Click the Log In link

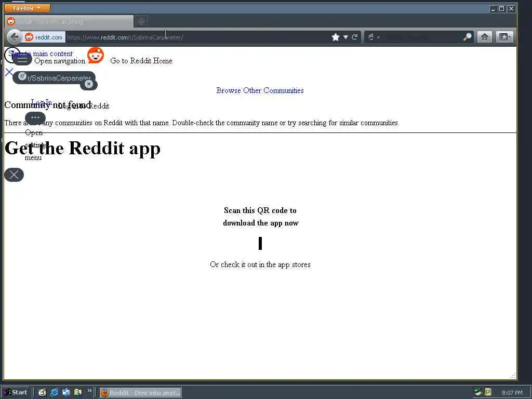click(42, 102)
